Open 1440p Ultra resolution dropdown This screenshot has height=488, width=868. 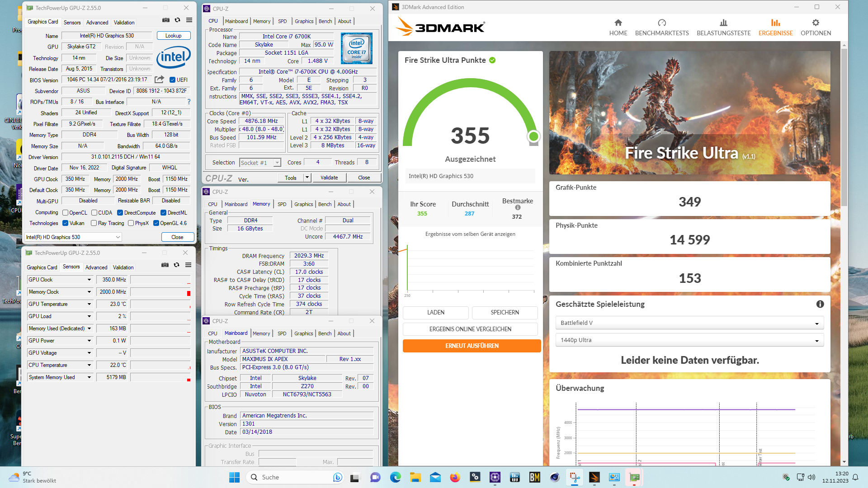689,340
